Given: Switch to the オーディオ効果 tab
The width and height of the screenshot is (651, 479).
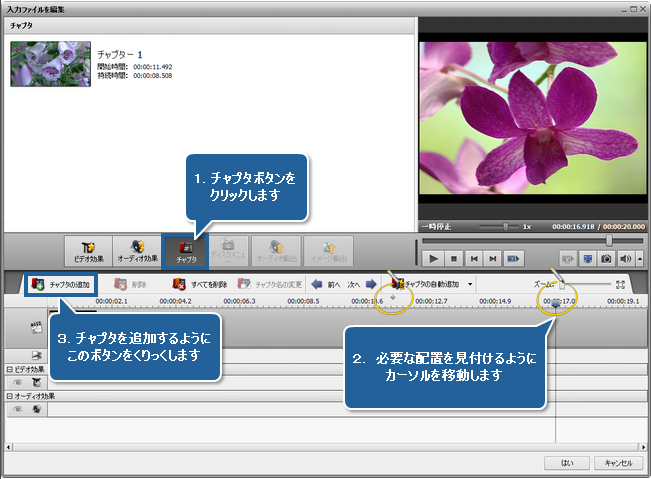Looking at the screenshot, I should 135,250.
